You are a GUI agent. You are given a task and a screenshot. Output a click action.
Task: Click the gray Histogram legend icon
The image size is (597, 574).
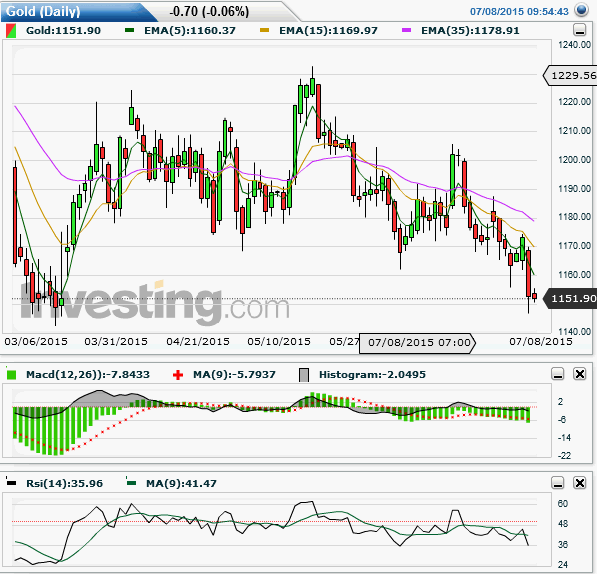coord(304,375)
